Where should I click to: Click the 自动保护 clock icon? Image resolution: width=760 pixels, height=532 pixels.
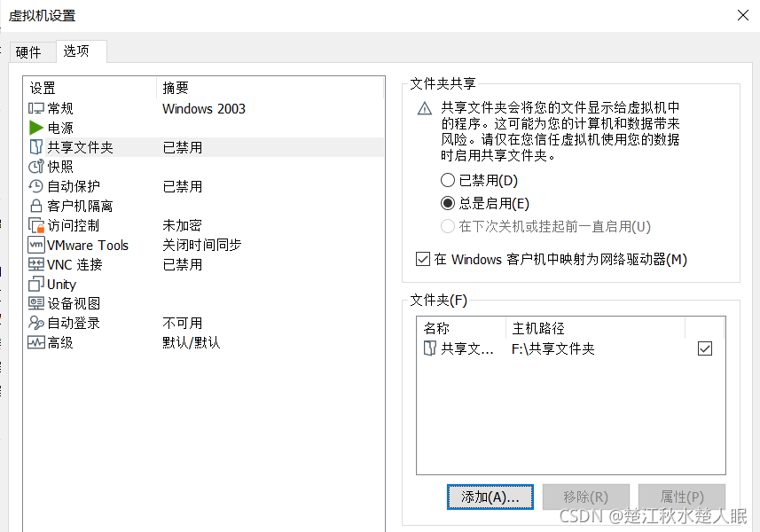pyautogui.click(x=35, y=186)
